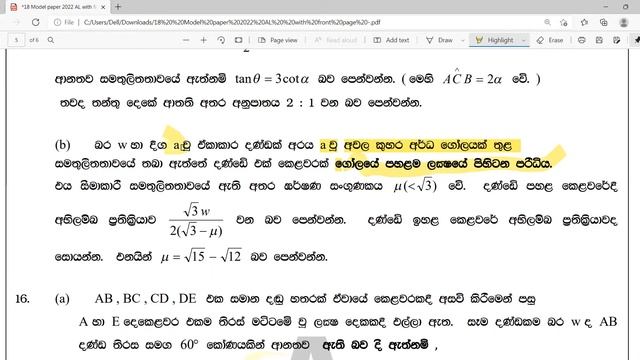Open the site info icon beside File
Viewport: 640px width, 360px height.
[x=58, y=22]
